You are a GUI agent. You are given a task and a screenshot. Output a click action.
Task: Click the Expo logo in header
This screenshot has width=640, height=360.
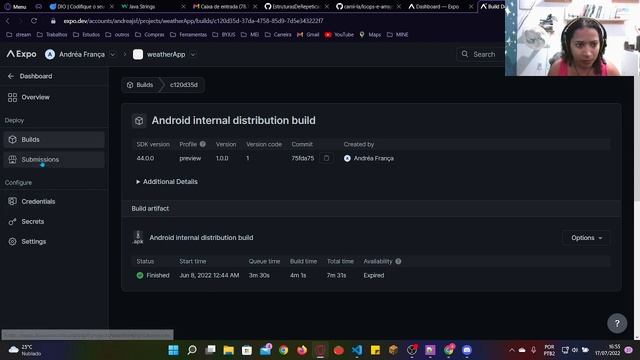pyautogui.click(x=21, y=54)
